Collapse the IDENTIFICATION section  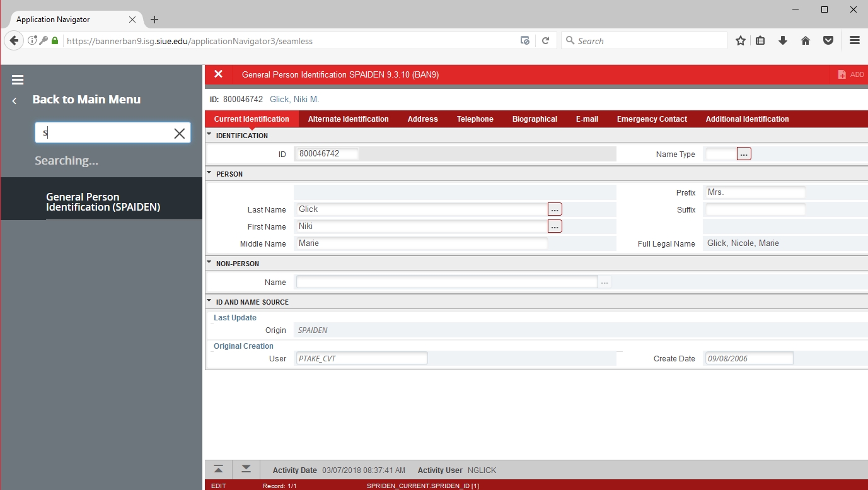click(210, 135)
